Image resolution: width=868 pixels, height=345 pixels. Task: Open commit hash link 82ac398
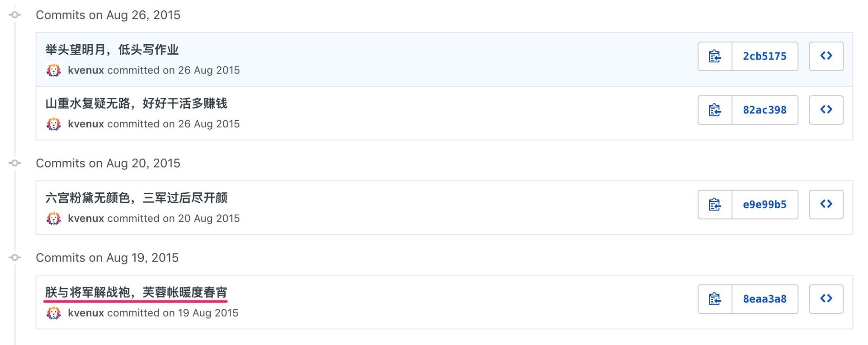[x=765, y=110]
